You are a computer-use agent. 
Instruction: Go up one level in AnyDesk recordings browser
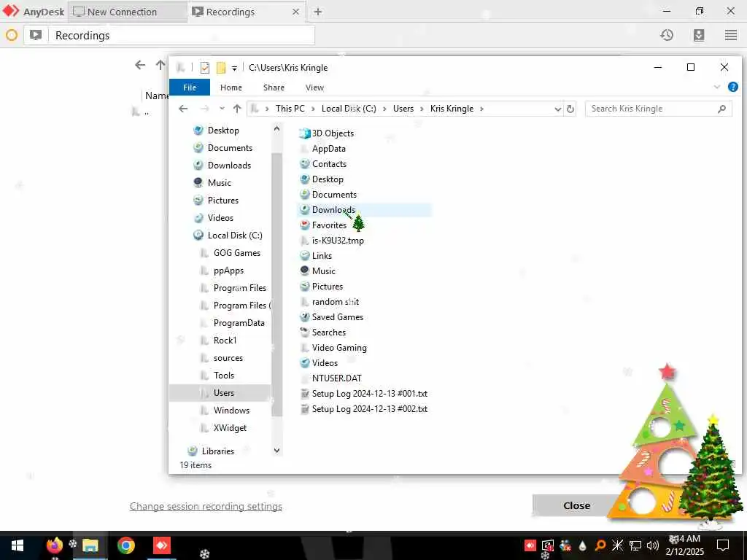pyautogui.click(x=160, y=65)
